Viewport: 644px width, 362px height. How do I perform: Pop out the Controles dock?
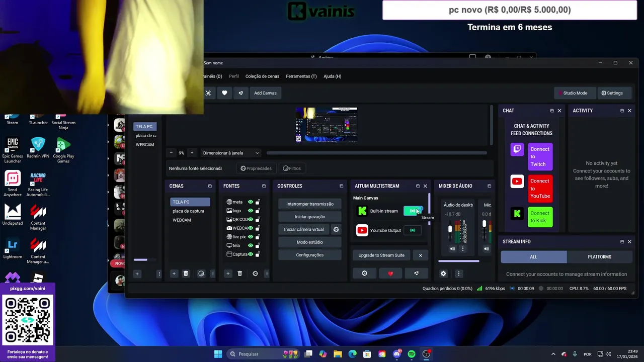(x=341, y=186)
